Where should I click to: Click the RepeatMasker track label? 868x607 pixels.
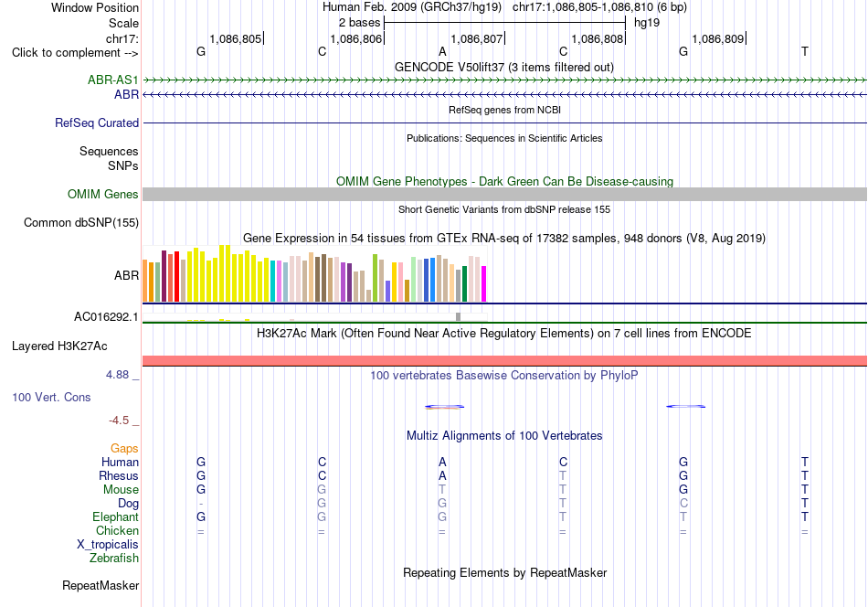101,585
